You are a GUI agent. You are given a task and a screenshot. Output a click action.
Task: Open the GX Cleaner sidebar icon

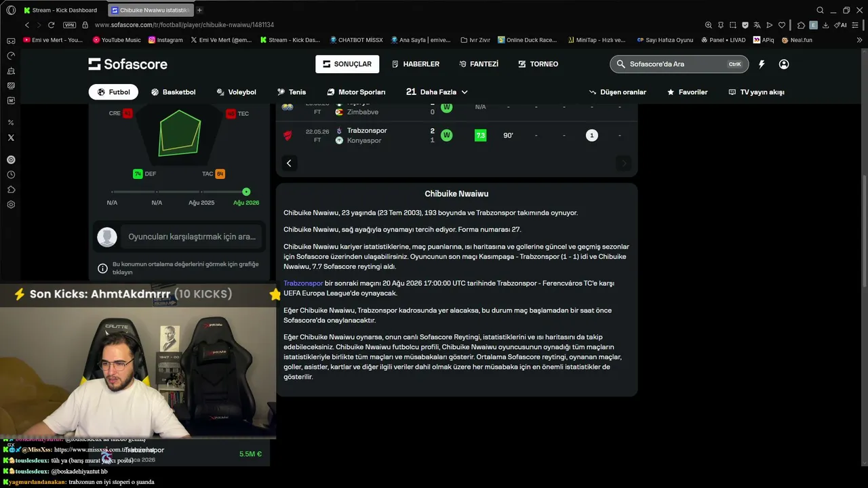(11, 70)
